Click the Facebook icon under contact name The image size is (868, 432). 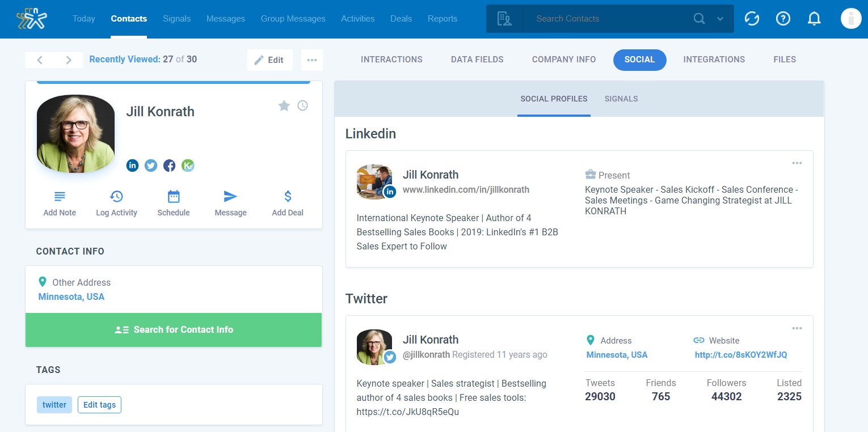(169, 166)
